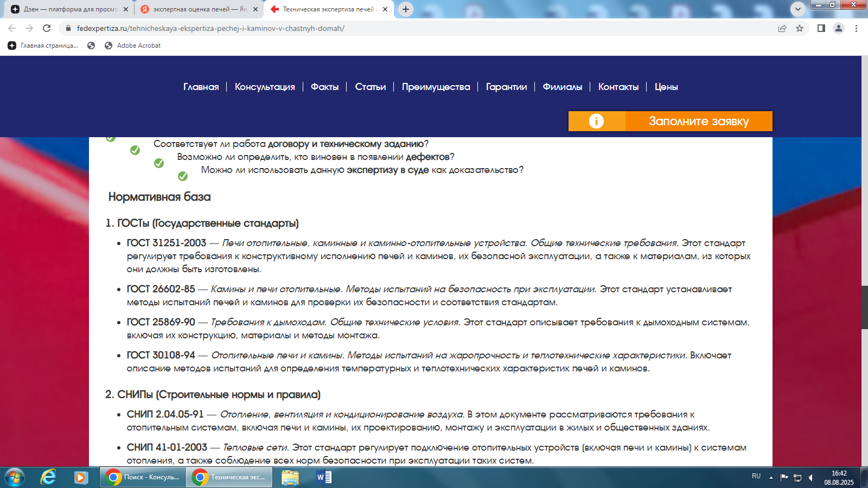868x488 pixels.
Task: Bookmark this page with the star icon
Action: [x=800, y=28]
